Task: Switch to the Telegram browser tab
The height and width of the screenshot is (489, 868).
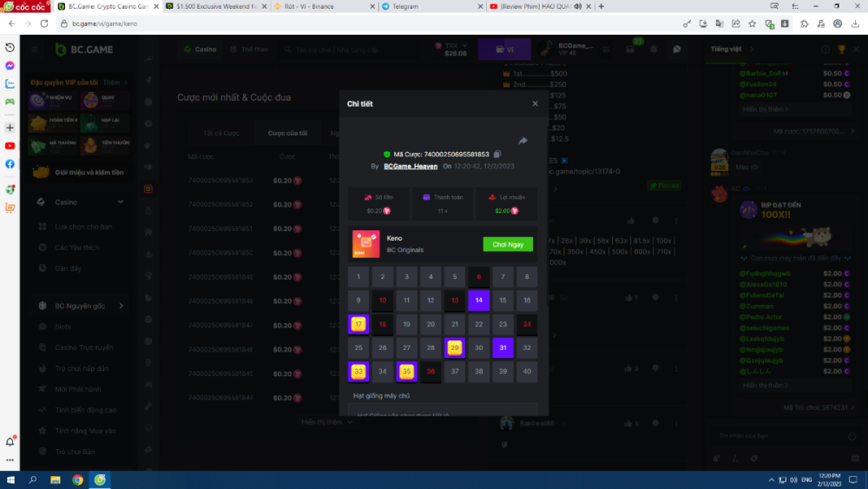Action: [x=428, y=6]
